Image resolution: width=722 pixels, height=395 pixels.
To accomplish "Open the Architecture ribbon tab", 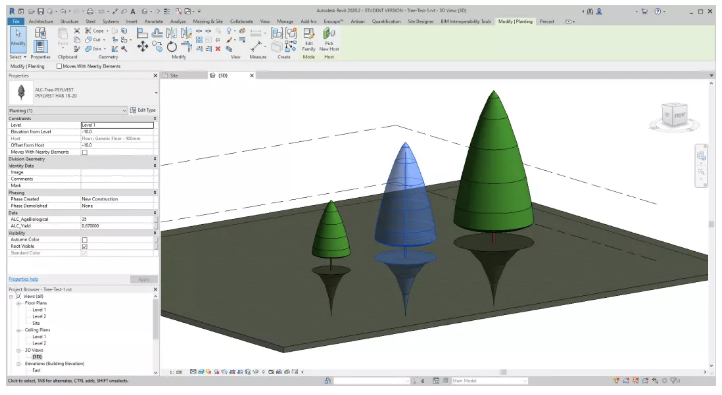I will (41, 22).
